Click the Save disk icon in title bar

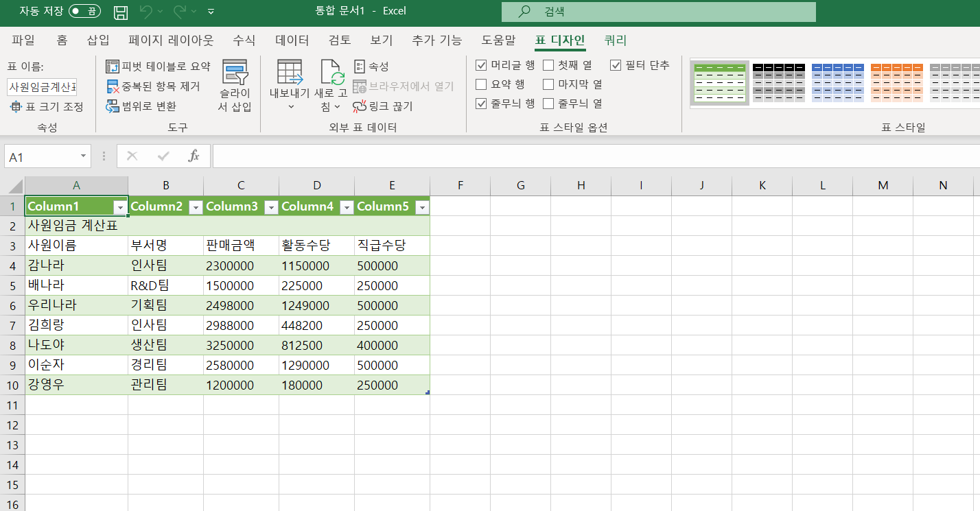pos(121,12)
